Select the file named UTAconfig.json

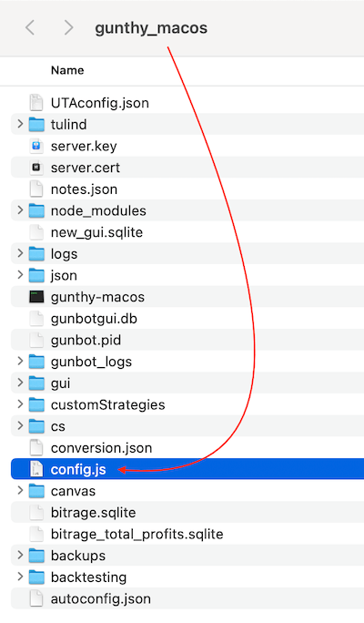pyautogui.click(x=100, y=103)
